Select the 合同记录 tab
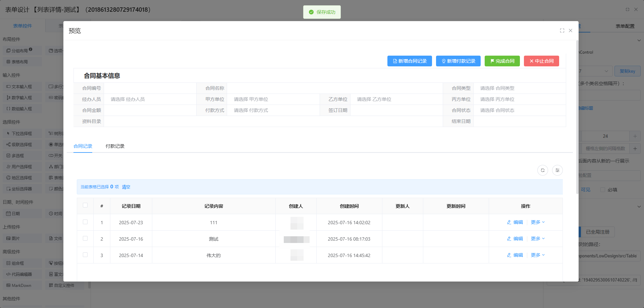 pos(83,146)
